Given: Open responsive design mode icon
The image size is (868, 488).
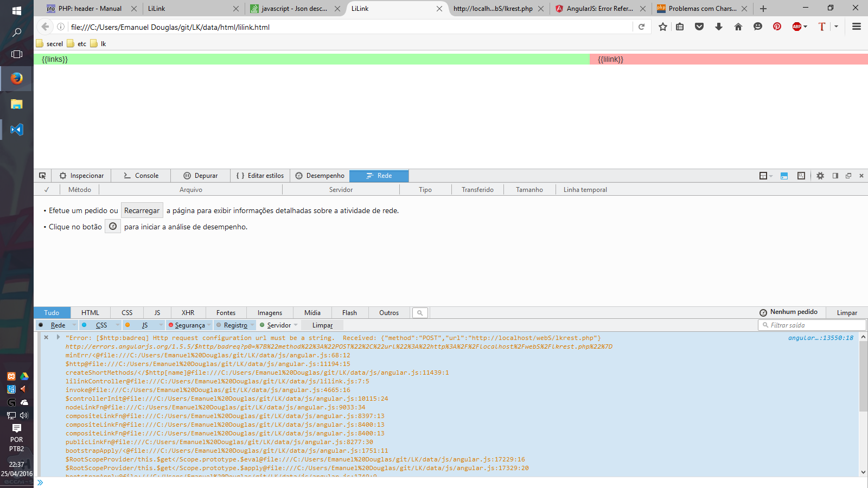Looking at the screenshot, I should coord(801,176).
